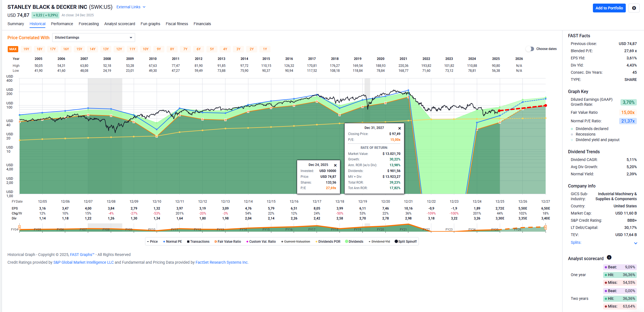Screen dimensions: 644x312
Task: Expand the External Links menu
Action: click(x=131, y=7)
